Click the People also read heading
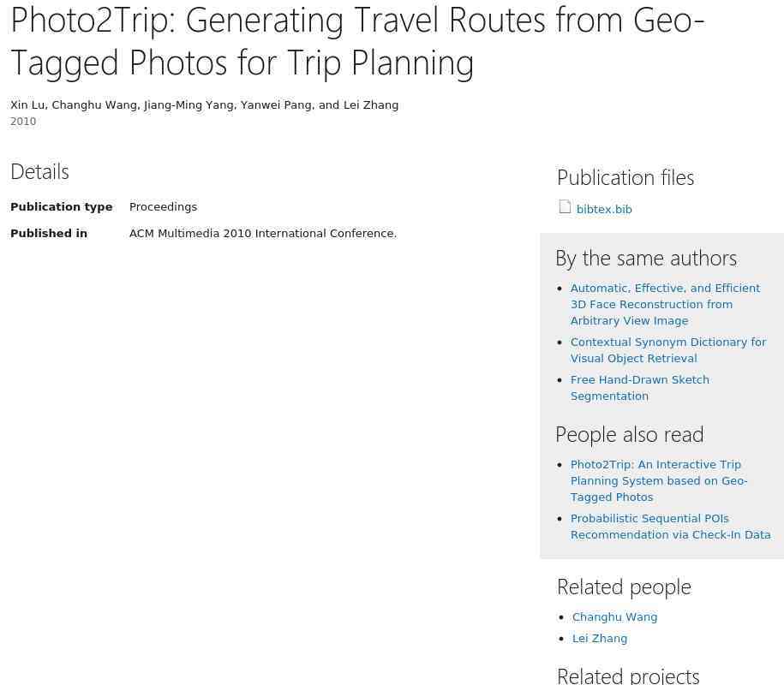This screenshot has height=685, width=784. point(629,434)
